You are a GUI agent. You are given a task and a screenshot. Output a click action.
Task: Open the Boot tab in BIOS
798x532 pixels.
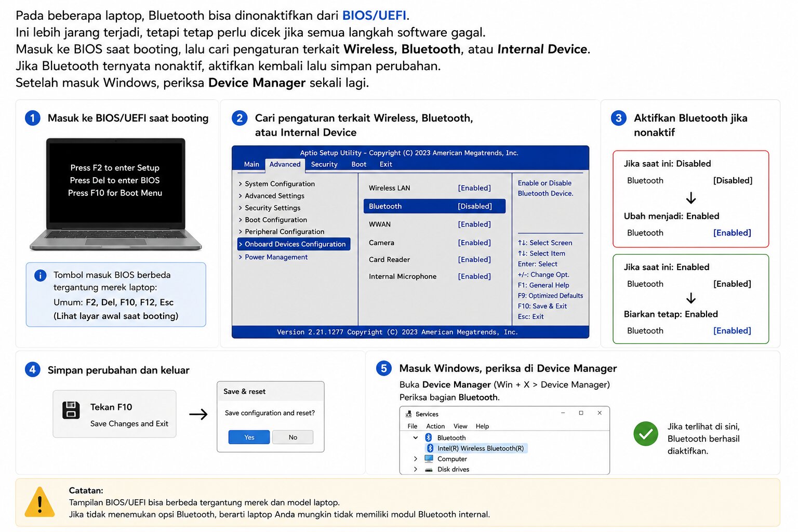pos(358,164)
